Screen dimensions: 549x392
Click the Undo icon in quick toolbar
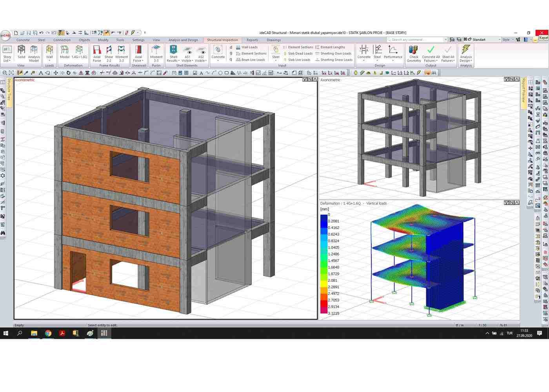click(41, 33)
